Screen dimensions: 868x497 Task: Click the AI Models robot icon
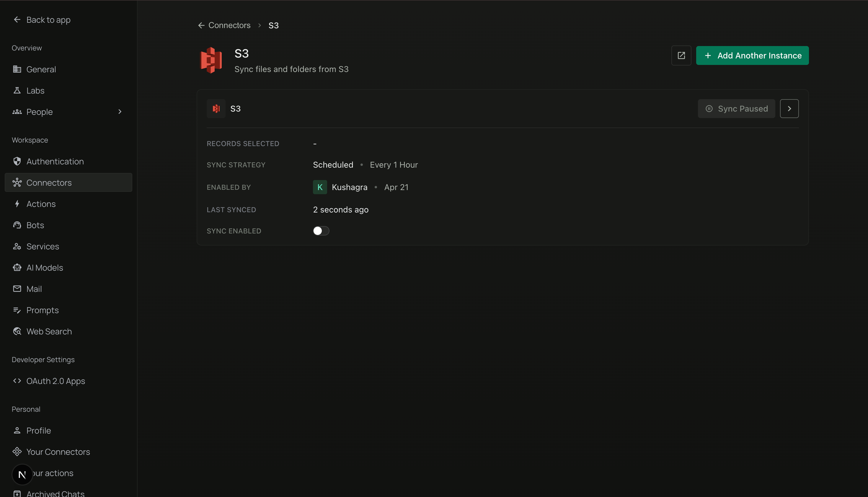tap(17, 268)
